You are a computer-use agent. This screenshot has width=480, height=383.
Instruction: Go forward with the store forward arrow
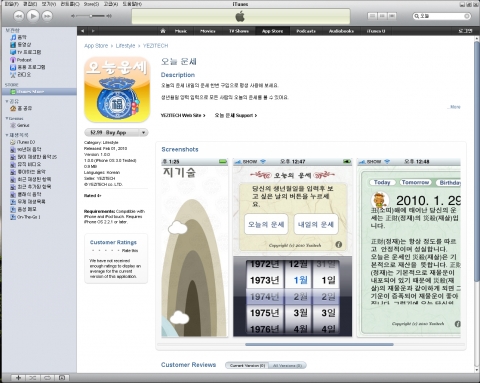tap(93, 31)
